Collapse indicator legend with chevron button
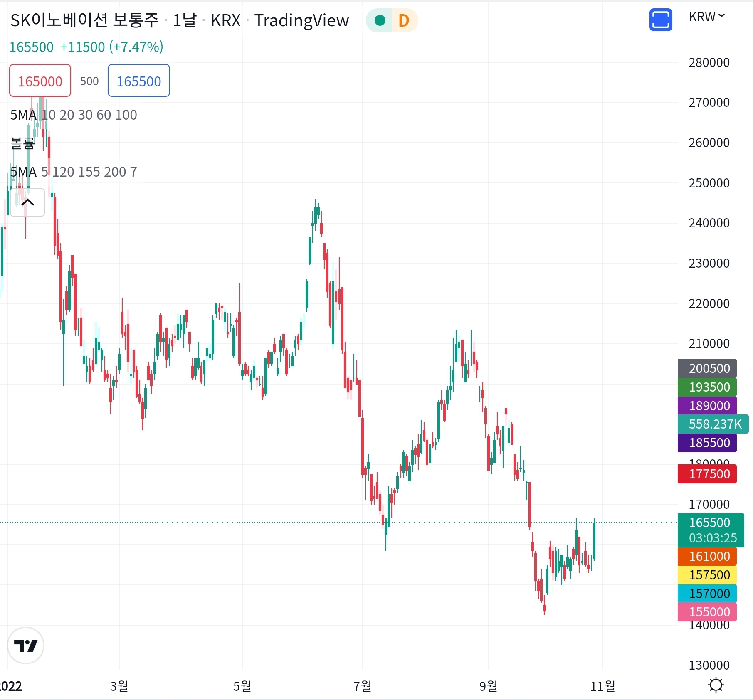This screenshot has height=700, width=753. (27, 202)
